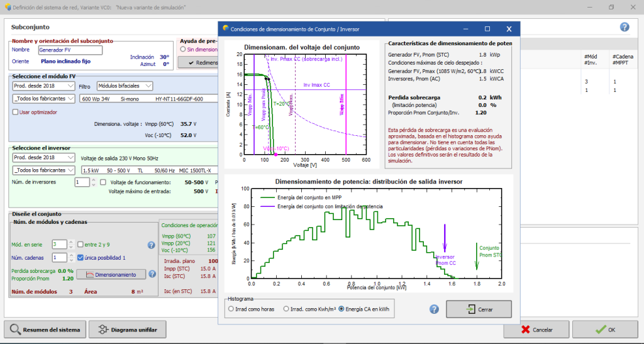The height and width of the screenshot is (344, 644).
Task: Click the help icon beside the Dimensionamiento button
Action: pyautogui.click(x=152, y=274)
